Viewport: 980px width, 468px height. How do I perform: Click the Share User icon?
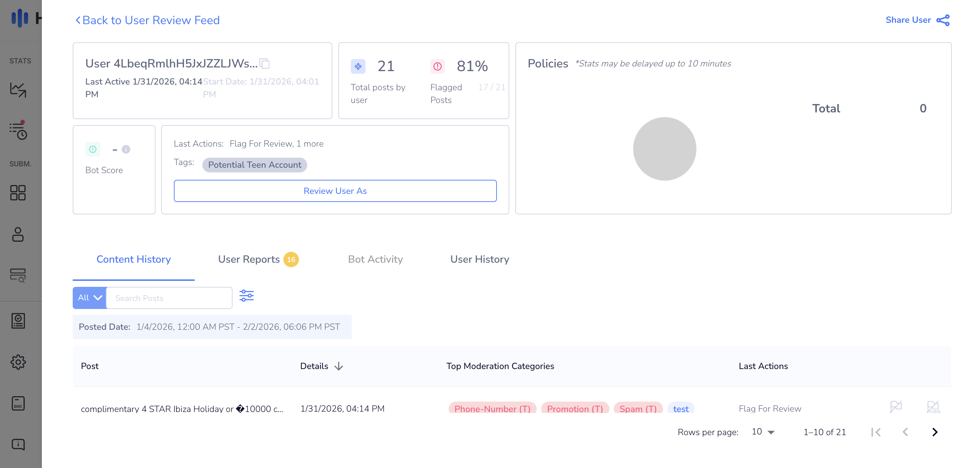tap(943, 20)
